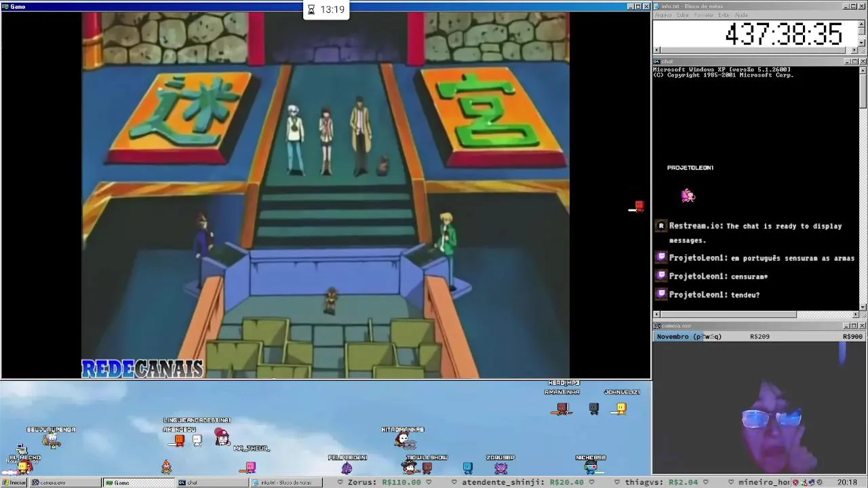Minimize the Game window
This screenshot has height=488, width=868.
[630, 6]
